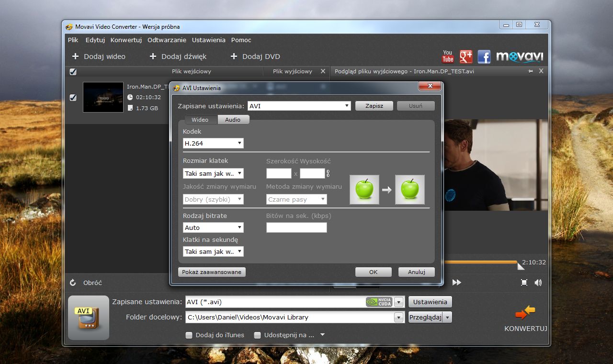Expand the Udostępnij na options arrow

tap(322, 335)
